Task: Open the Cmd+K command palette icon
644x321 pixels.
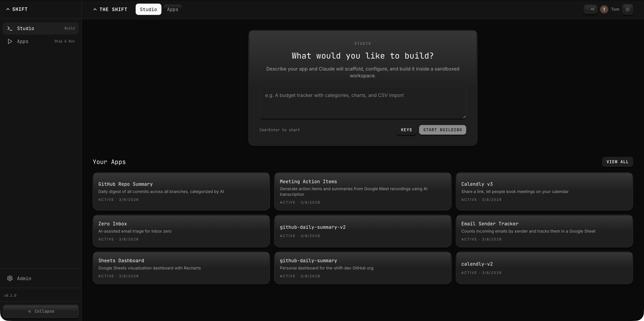Action: pos(591,9)
